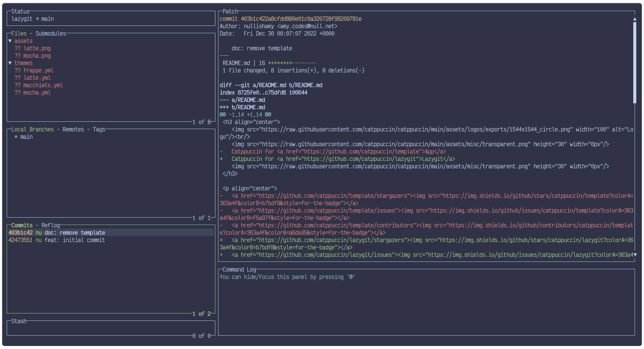Focus the Command Log panel title
The image size is (644, 349).
pos(239,270)
